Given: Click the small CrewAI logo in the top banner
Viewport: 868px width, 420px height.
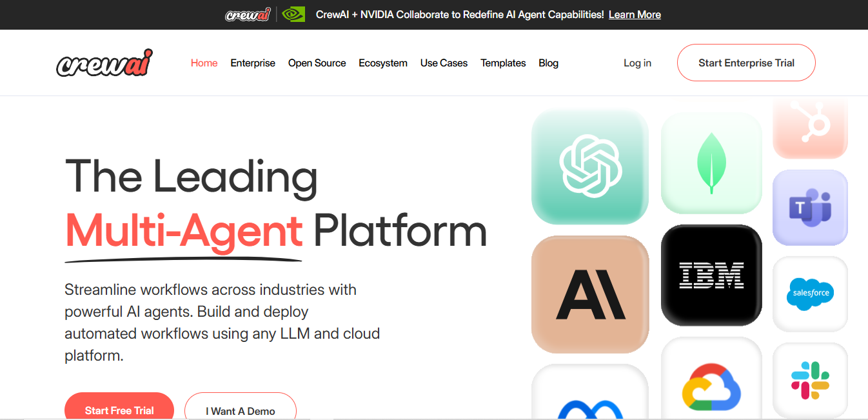Looking at the screenshot, I should click(248, 14).
